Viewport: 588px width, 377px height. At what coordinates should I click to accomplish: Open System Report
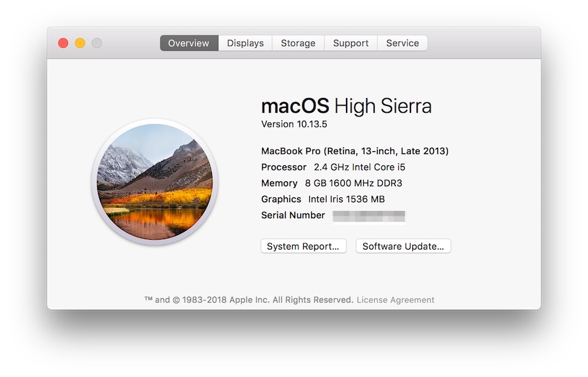point(303,246)
